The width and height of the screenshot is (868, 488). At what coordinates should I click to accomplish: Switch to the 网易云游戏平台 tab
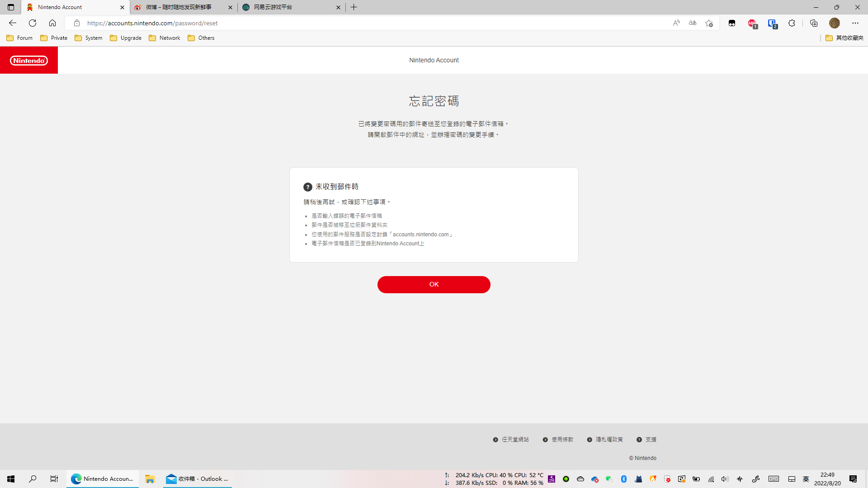coord(273,7)
